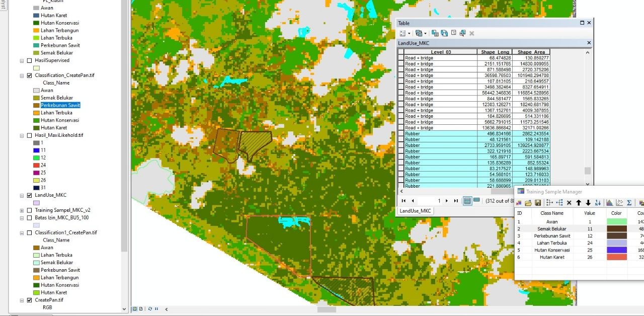Collapse Hasil_MaxiLikehold.tif layer tree
The image size is (644, 316).
tap(22, 135)
